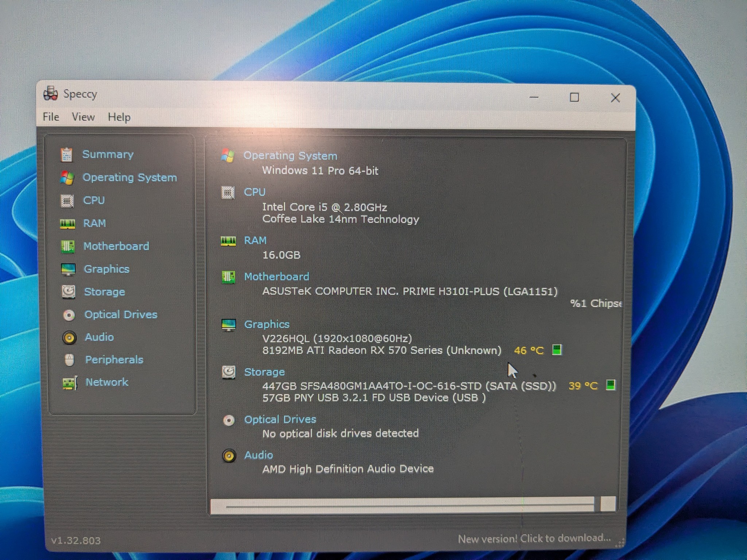This screenshot has width=747, height=560.
Task: Open Motherboard in the sidebar list
Action: pos(116,246)
